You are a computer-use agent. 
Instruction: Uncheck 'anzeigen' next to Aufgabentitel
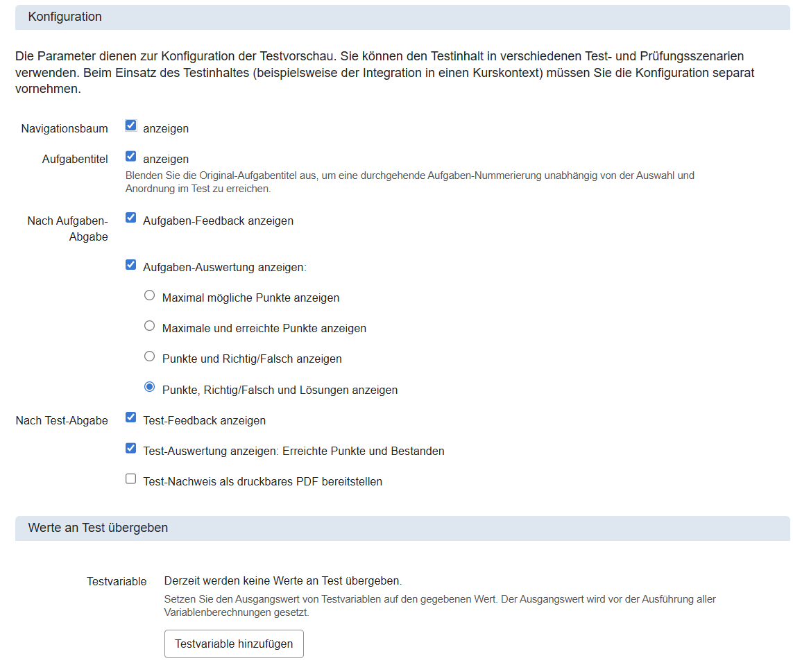(x=130, y=156)
